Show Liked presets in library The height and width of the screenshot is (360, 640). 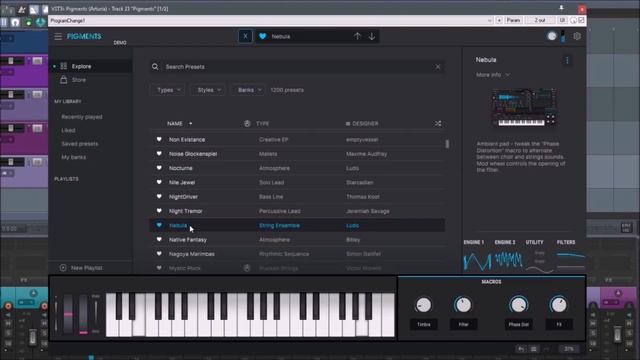(x=68, y=130)
